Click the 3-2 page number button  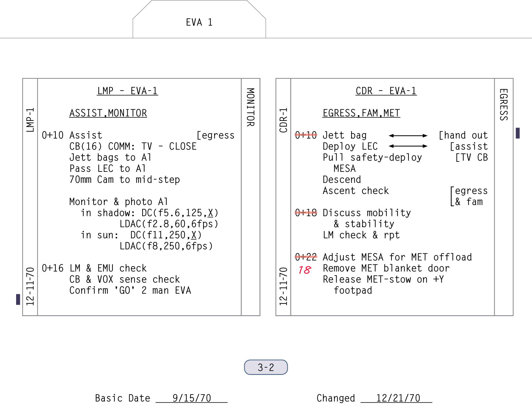tap(266, 367)
